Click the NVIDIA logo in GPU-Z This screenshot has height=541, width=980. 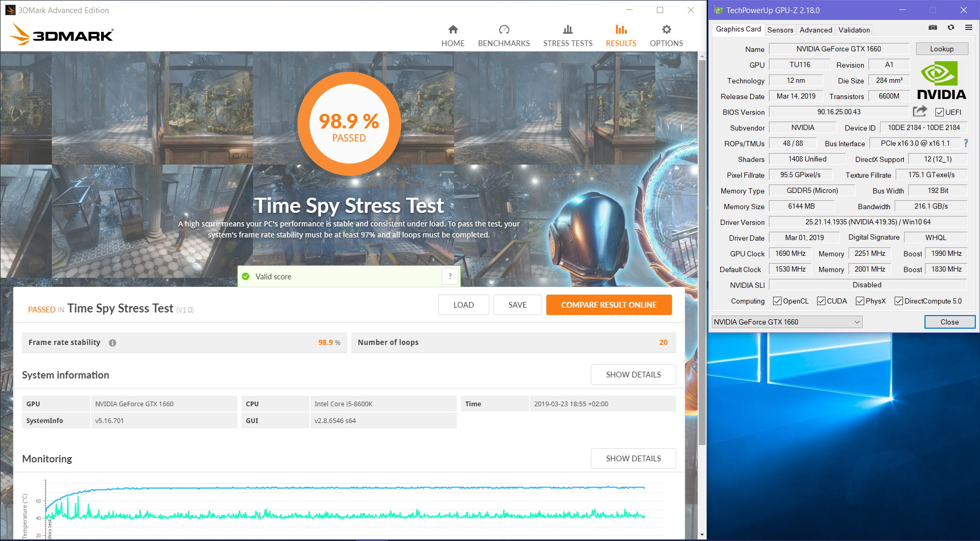click(942, 81)
